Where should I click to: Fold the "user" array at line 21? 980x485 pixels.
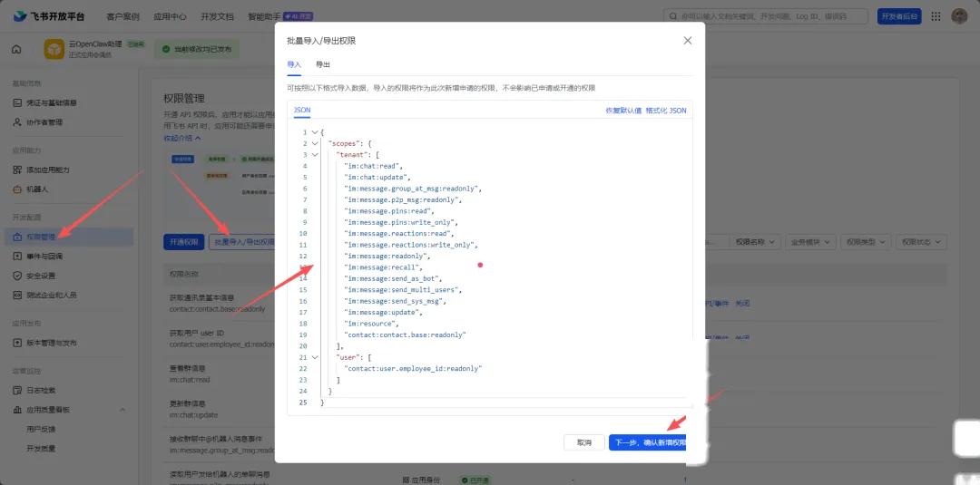[314, 357]
